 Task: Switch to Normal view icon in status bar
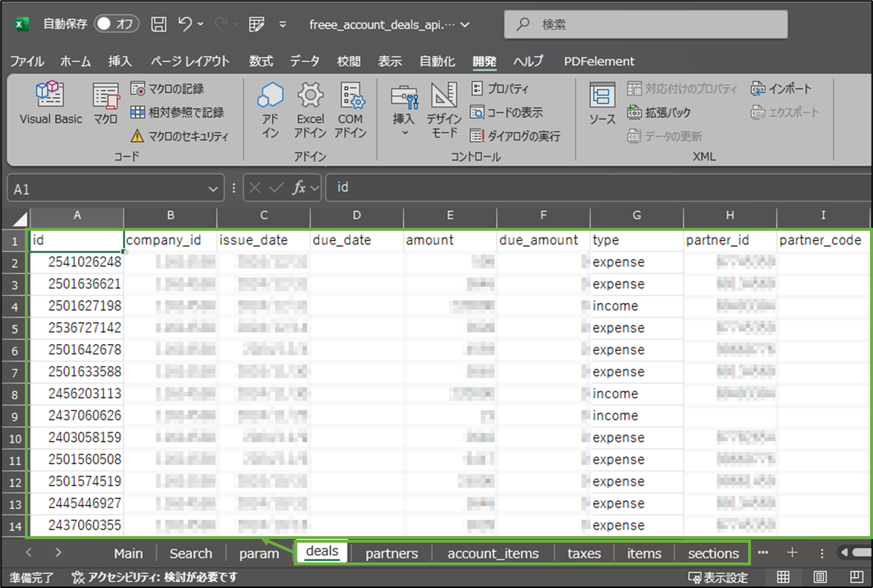[783, 577]
